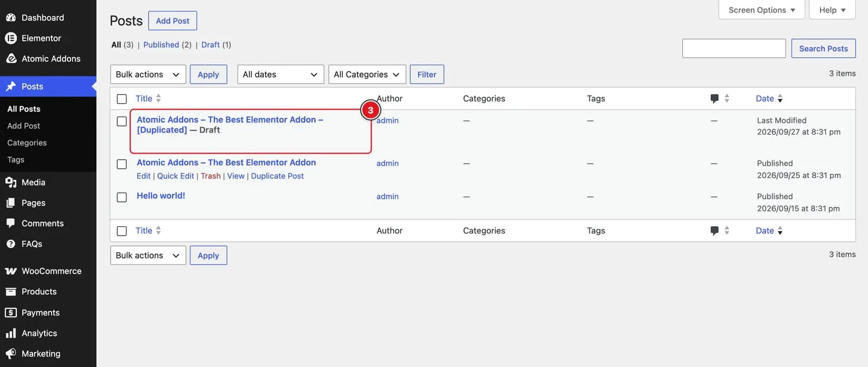The height and width of the screenshot is (367, 868).
Task: Click the FAQs question mark icon
Action: point(11,244)
